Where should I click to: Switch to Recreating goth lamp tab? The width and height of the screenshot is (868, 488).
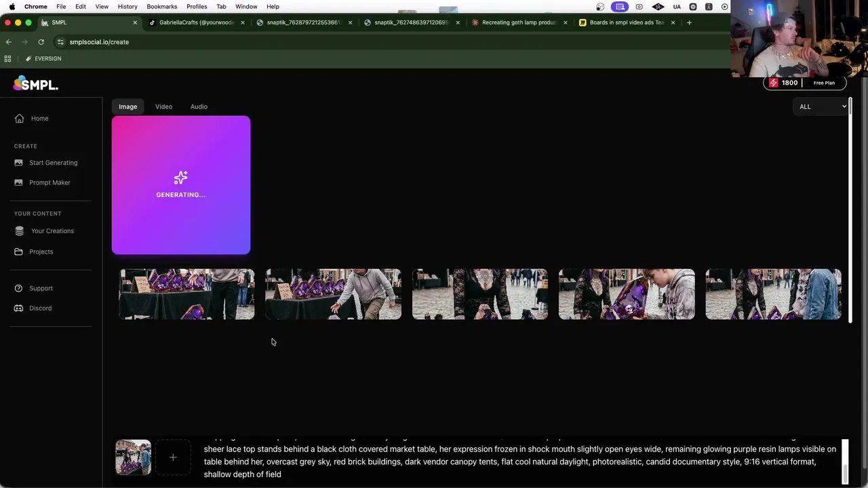pos(519,22)
